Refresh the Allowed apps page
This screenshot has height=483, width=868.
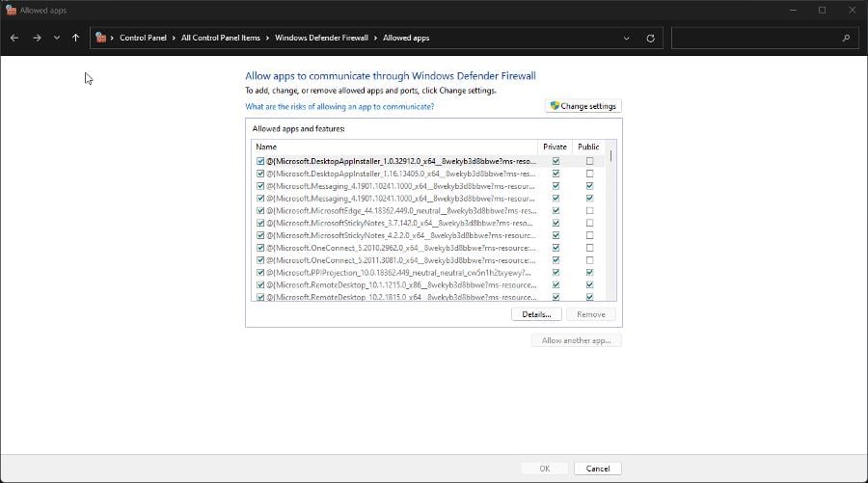[650, 39]
